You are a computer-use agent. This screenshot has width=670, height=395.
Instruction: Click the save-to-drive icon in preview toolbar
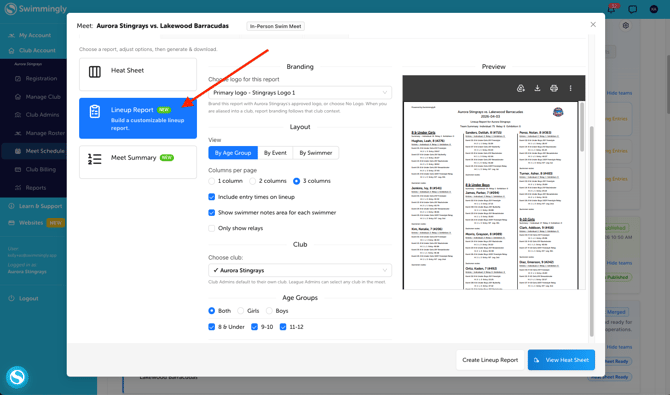click(x=520, y=88)
